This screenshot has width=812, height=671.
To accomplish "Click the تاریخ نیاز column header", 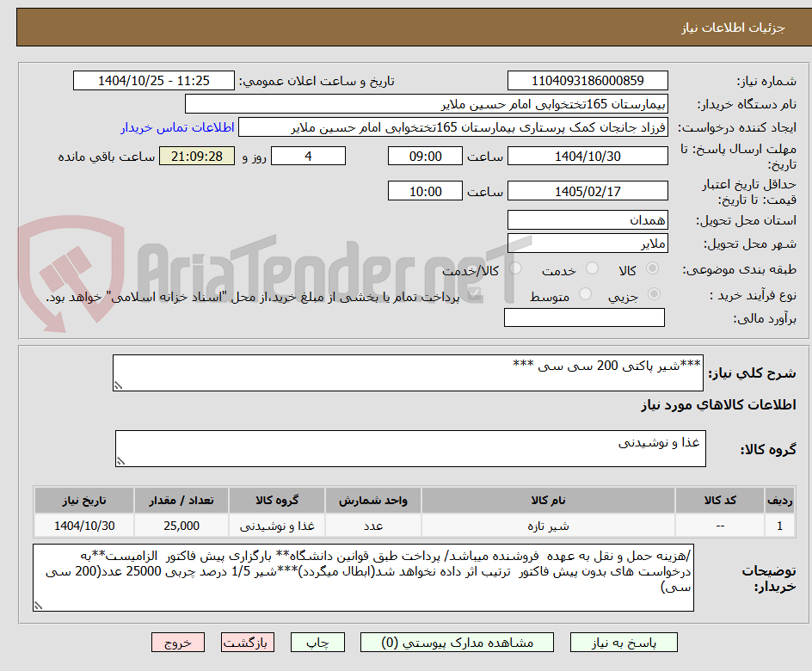I will click(x=84, y=500).
